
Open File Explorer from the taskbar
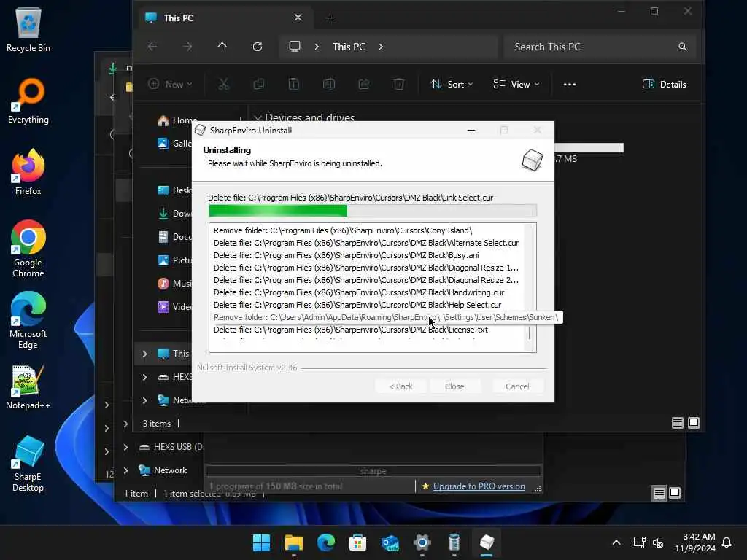click(x=293, y=542)
